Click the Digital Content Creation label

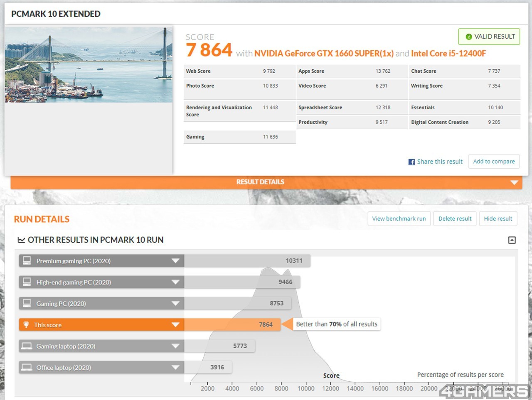[x=440, y=122]
